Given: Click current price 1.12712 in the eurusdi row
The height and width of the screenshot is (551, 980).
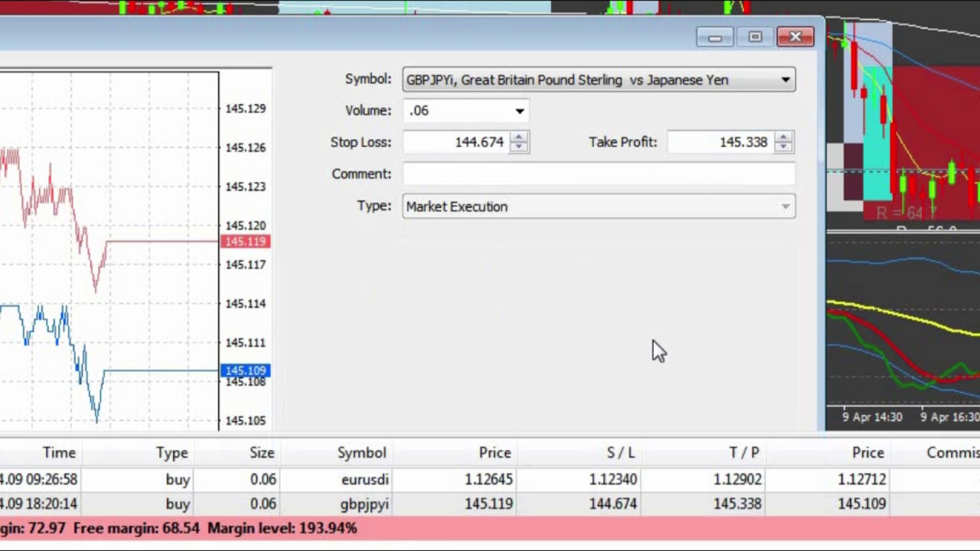Looking at the screenshot, I should 862,480.
